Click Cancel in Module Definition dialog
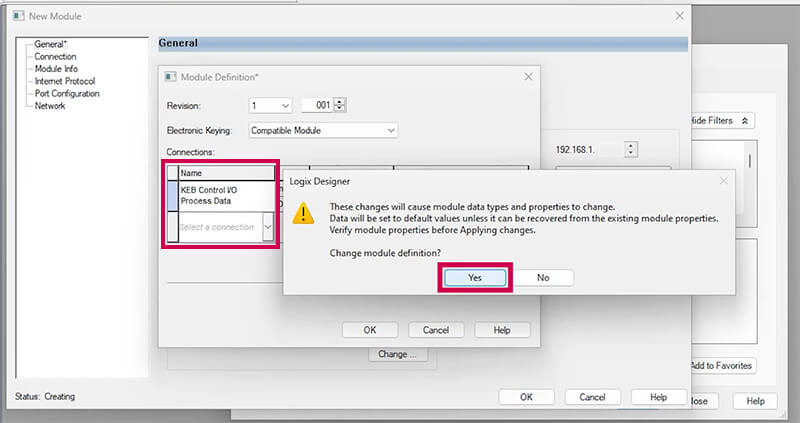The width and height of the screenshot is (800, 423). tap(436, 330)
